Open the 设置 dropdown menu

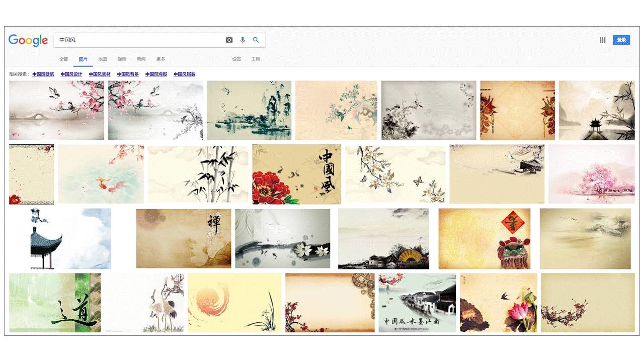tap(236, 59)
